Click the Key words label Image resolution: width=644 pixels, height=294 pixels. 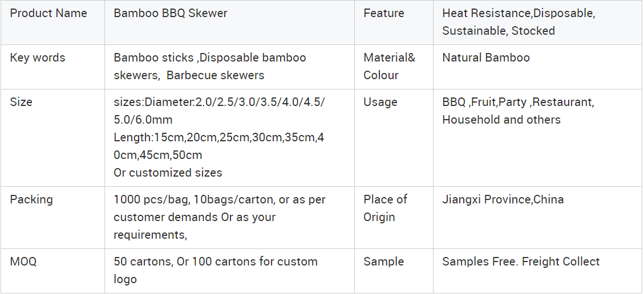pos(38,58)
